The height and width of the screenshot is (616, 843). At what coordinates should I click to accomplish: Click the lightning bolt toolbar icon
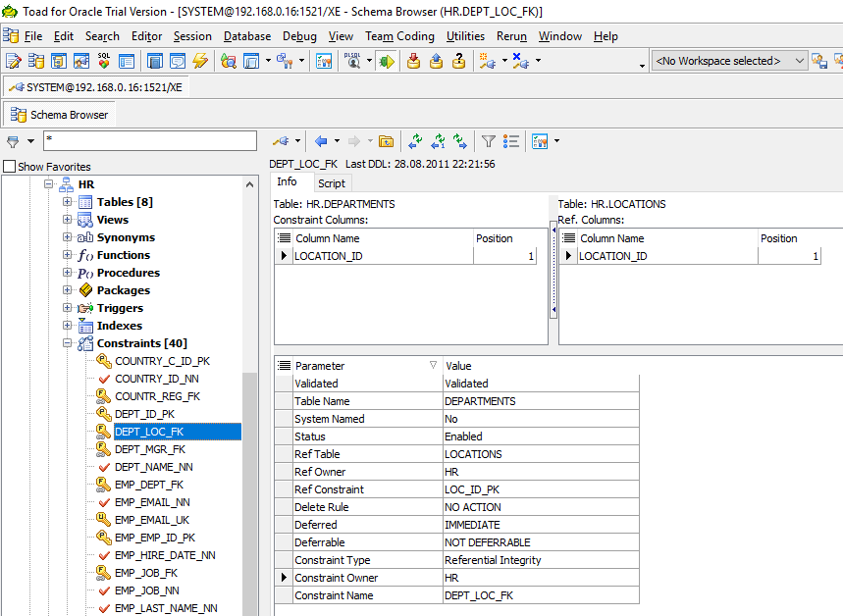tap(200, 61)
